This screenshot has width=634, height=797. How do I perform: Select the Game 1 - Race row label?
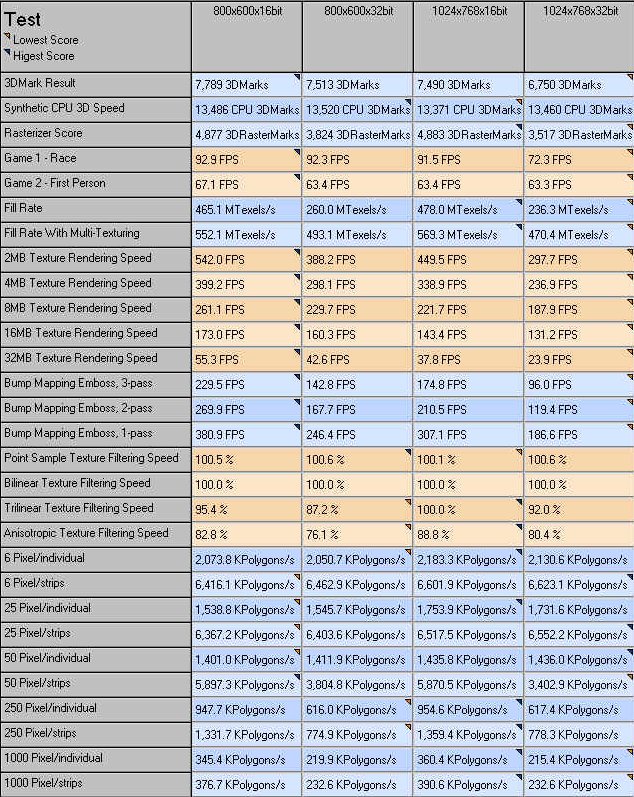pos(96,160)
